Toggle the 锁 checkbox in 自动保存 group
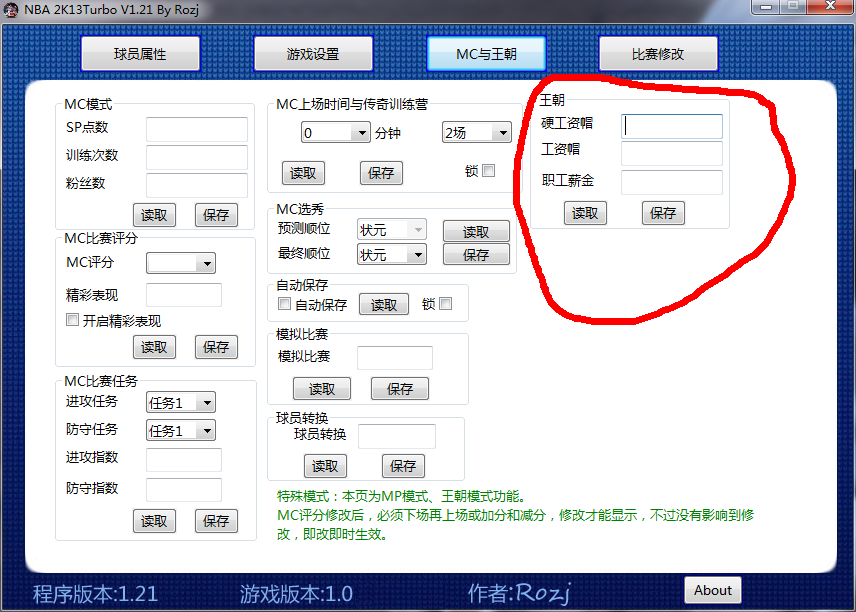The image size is (856, 612). [445, 304]
